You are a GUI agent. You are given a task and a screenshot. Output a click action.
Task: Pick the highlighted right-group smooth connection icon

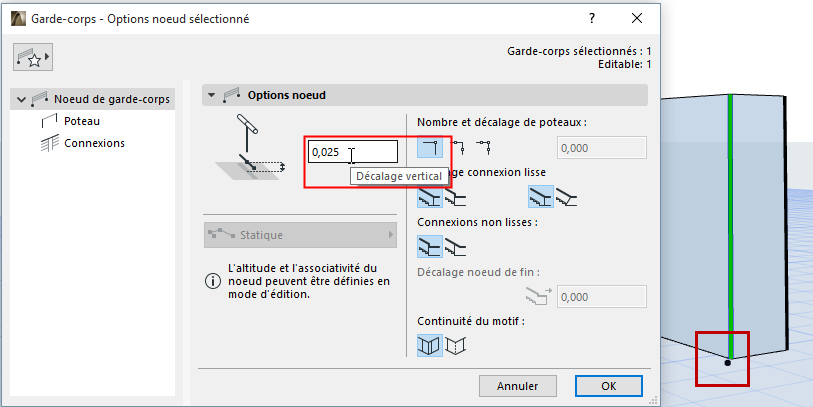coord(541,197)
